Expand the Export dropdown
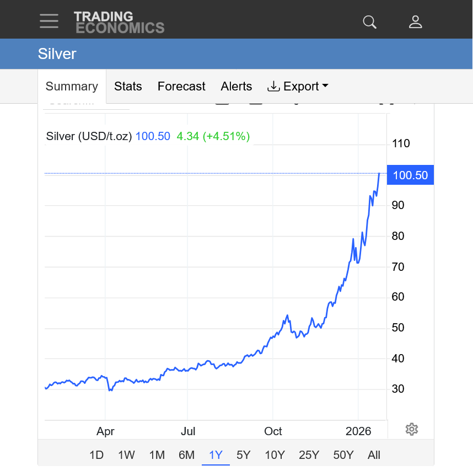 click(x=298, y=87)
